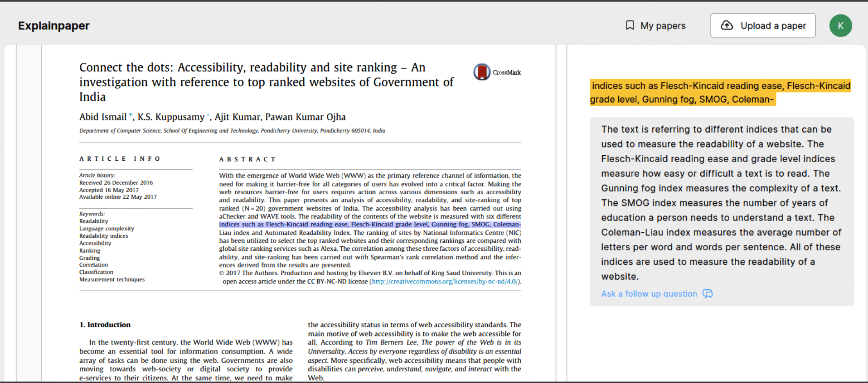Viewport: 868px width, 383px height.
Task: Click author name 'Pawan Kumar Ojha'
Action: pos(305,117)
